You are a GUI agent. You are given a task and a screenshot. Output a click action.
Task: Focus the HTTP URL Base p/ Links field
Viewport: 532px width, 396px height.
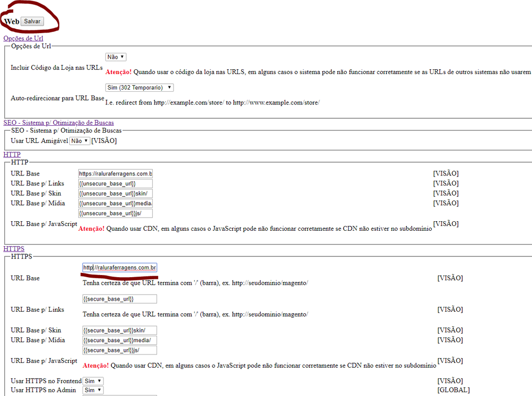pyautogui.click(x=115, y=183)
